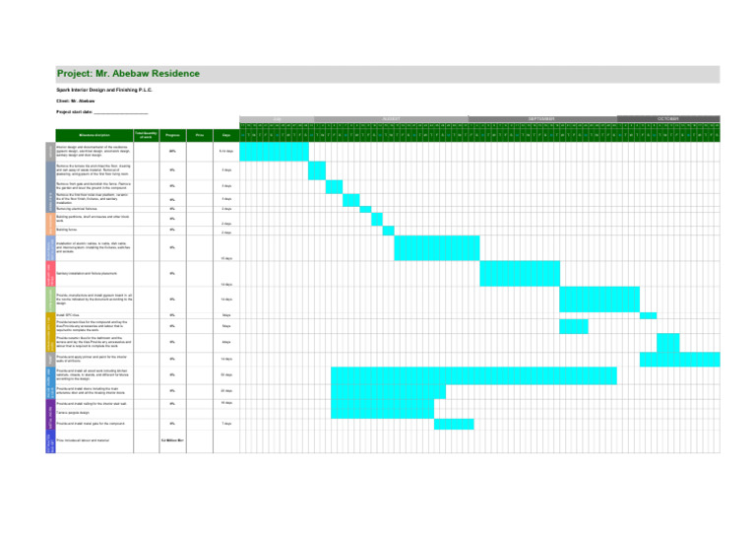This screenshot has width=756, height=535.
Task: Select the July month header band
Action: pyautogui.click(x=277, y=119)
